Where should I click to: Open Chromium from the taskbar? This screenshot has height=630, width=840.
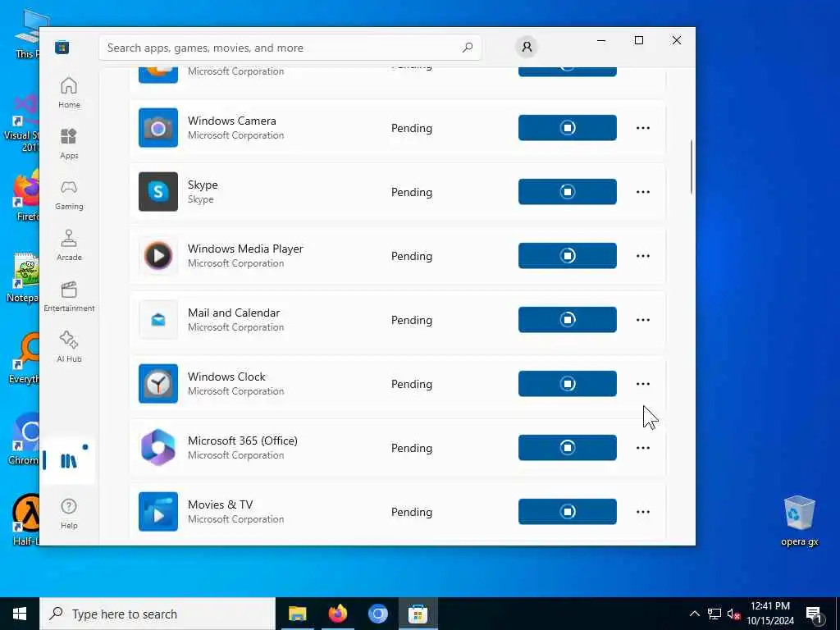point(377,614)
